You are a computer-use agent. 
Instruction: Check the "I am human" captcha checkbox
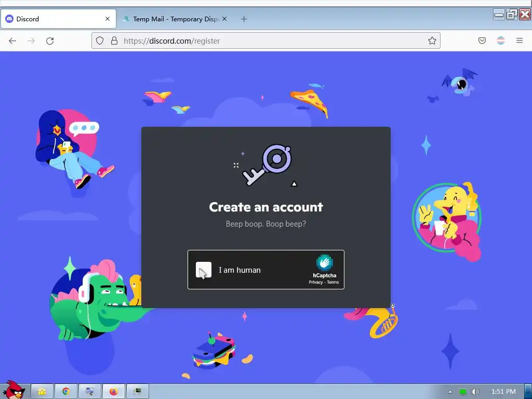(204, 270)
